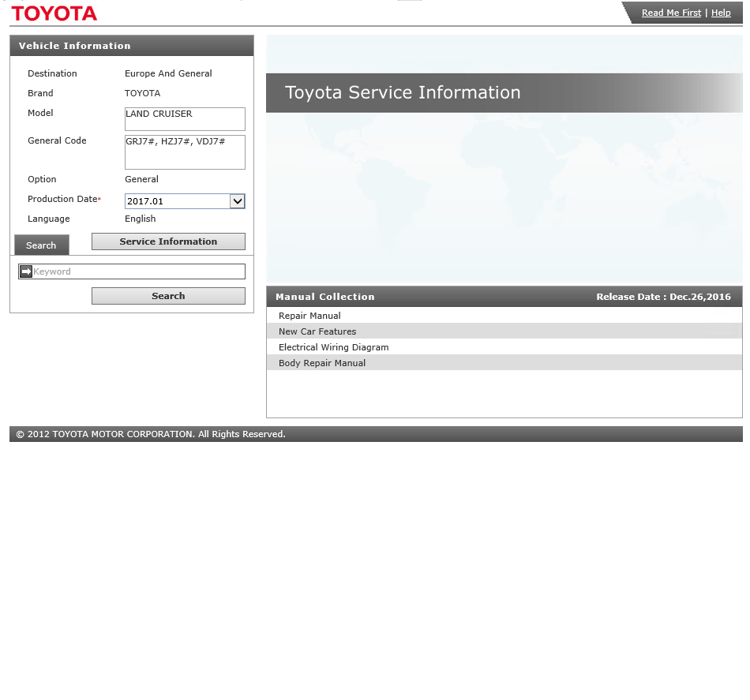Viewport: 750px width, 700px height.
Task: Click the Service Information button
Action: point(168,241)
